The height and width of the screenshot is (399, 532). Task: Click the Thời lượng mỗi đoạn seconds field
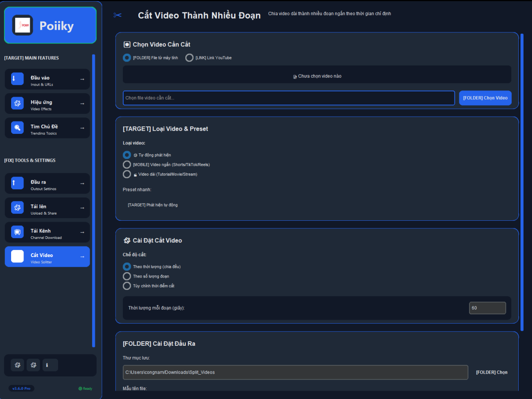point(487,308)
